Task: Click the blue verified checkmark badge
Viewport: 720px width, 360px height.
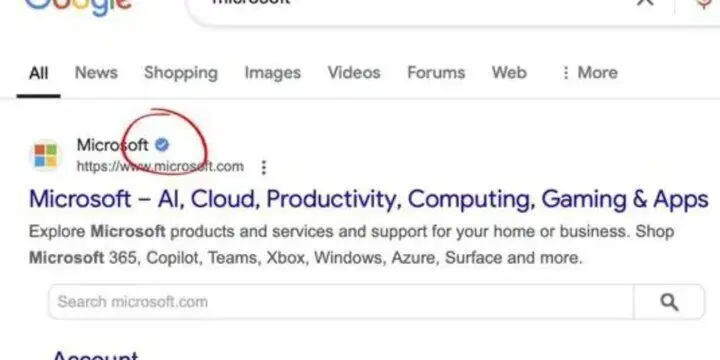Action: (162, 145)
